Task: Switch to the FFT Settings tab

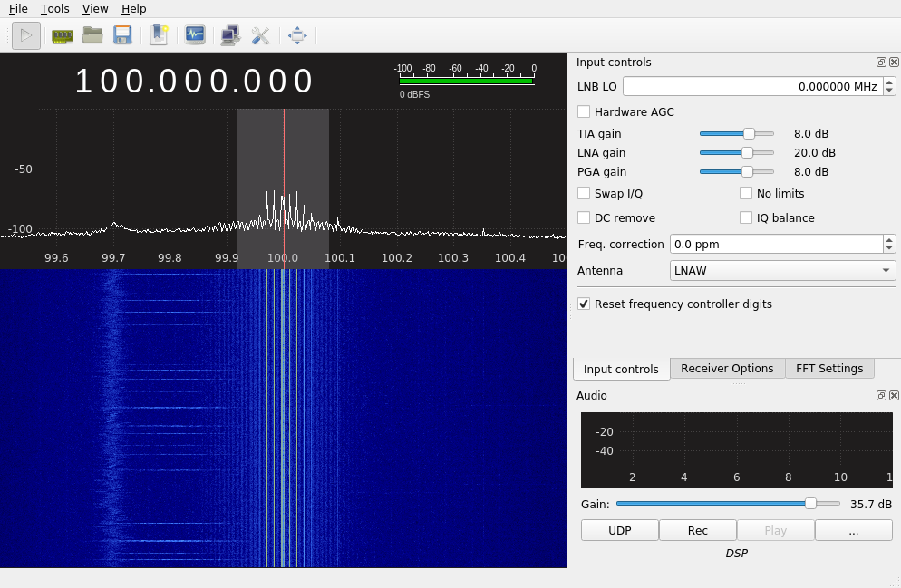Action: click(828, 369)
